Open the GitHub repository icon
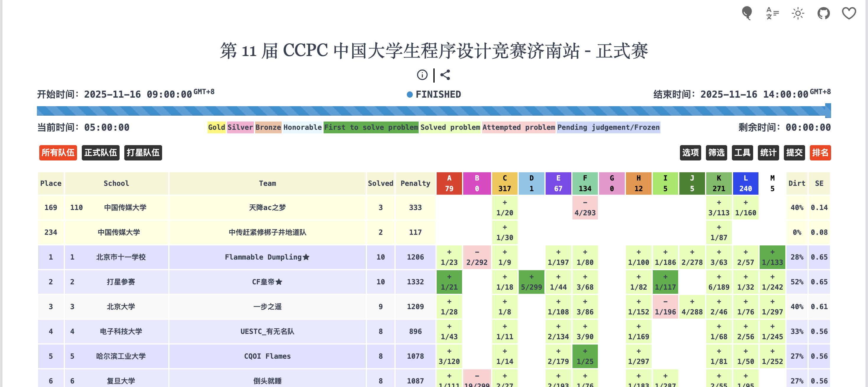Screen dimensions: 868x387 pyautogui.click(x=823, y=14)
